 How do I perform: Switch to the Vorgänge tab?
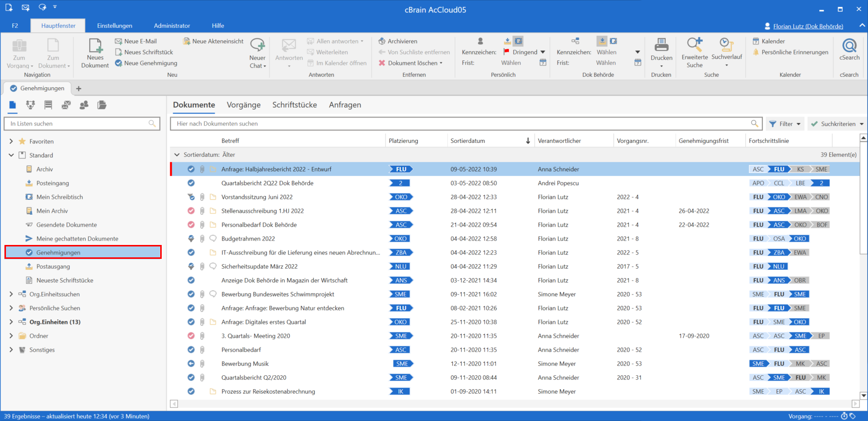244,105
